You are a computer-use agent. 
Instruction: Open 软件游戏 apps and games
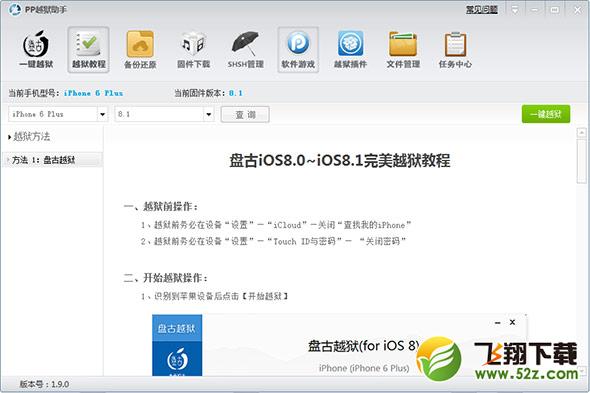point(298,49)
